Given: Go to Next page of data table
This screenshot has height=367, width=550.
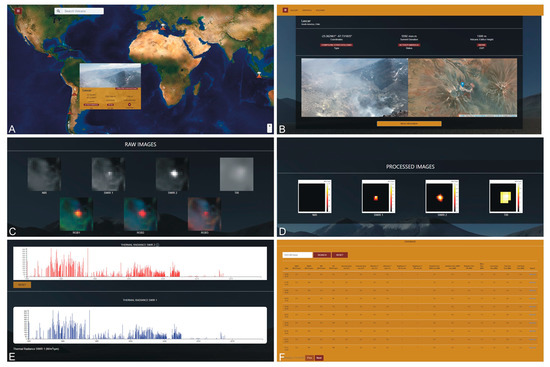Looking at the screenshot, I should [319, 358].
